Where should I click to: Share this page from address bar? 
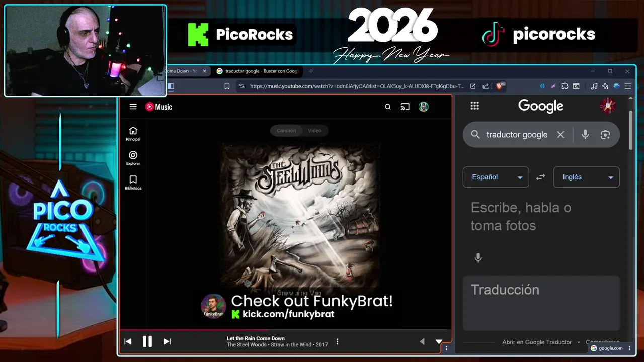pos(486,86)
